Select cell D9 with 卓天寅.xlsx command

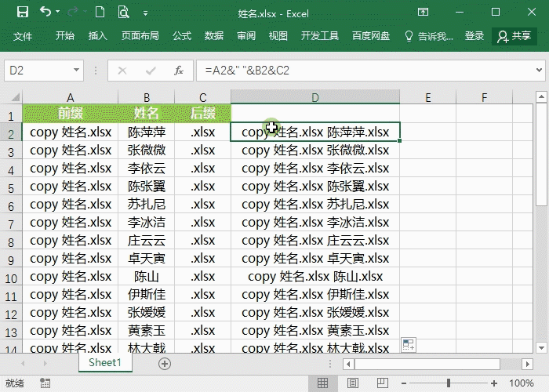point(315,258)
